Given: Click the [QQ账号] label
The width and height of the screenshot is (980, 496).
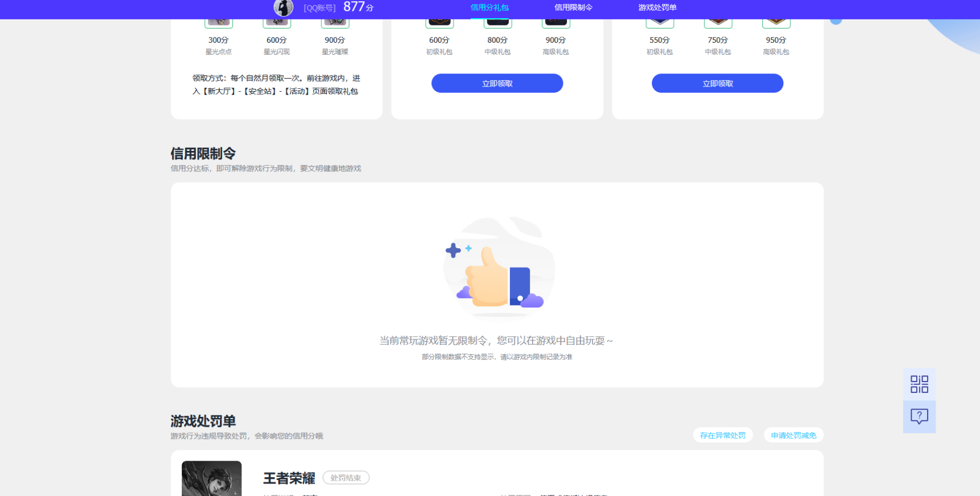Looking at the screenshot, I should click(x=320, y=8).
